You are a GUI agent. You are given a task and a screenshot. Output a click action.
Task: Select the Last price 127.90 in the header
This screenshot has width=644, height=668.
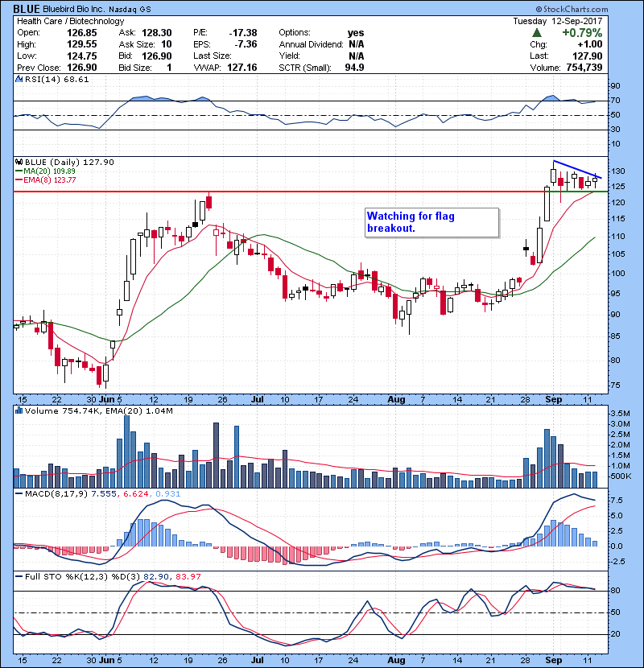click(588, 56)
